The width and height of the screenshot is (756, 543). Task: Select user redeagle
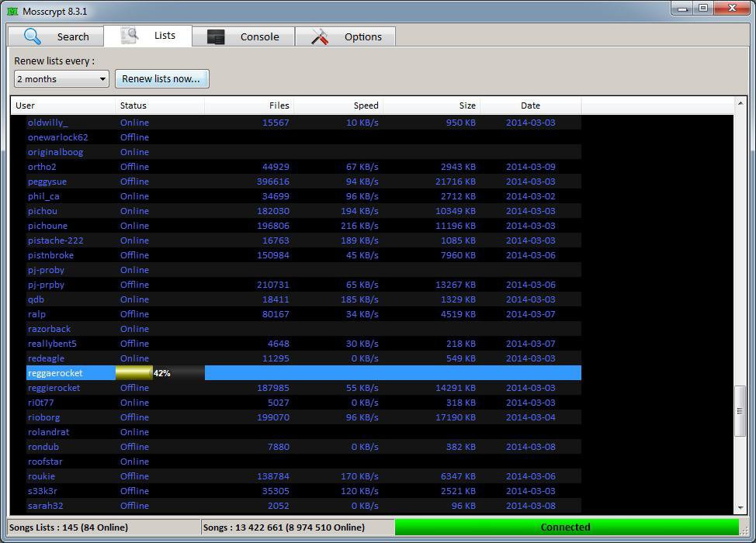coord(46,358)
